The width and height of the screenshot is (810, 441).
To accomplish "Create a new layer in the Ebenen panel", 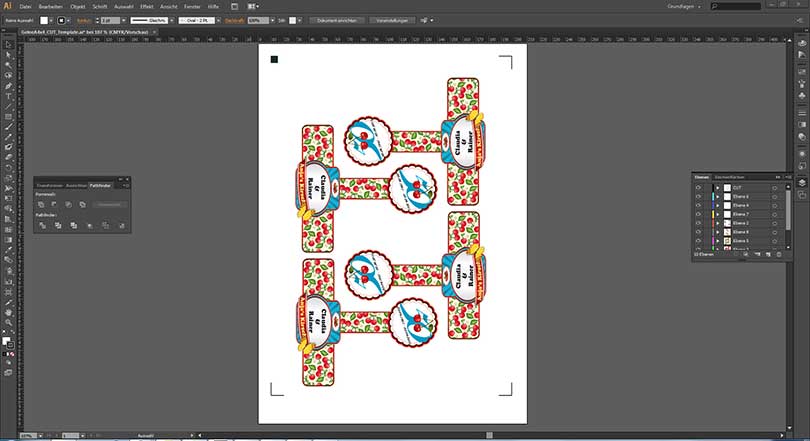I will pos(767,256).
